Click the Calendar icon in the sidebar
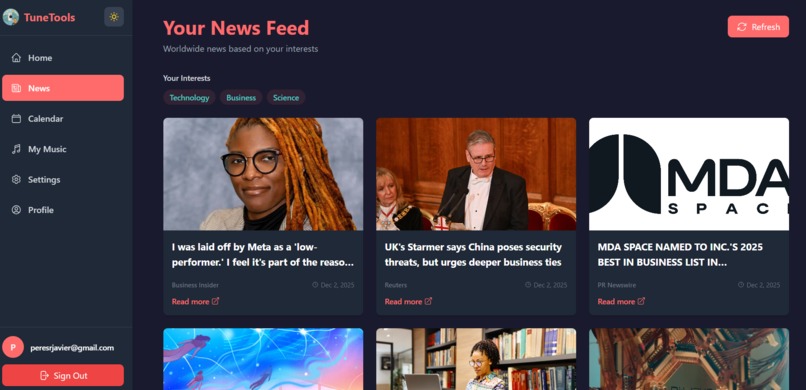Screen dimensions: 806x390 coord(16,119)
